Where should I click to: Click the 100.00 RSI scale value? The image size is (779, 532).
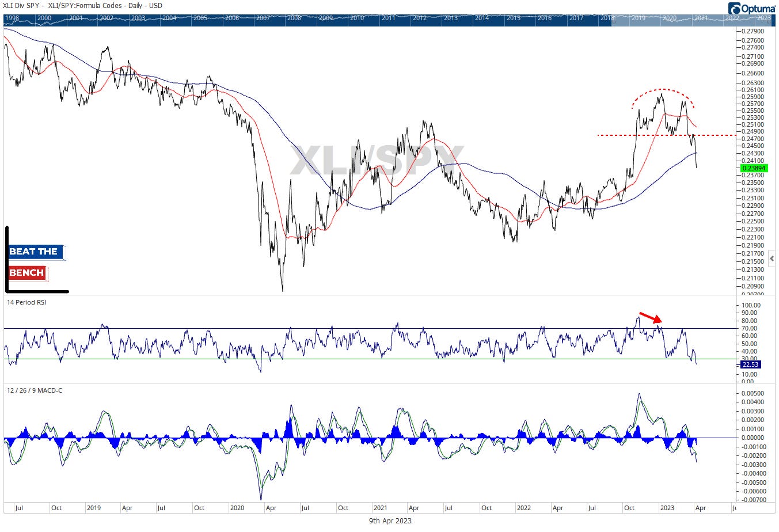[x=751, y=305]
